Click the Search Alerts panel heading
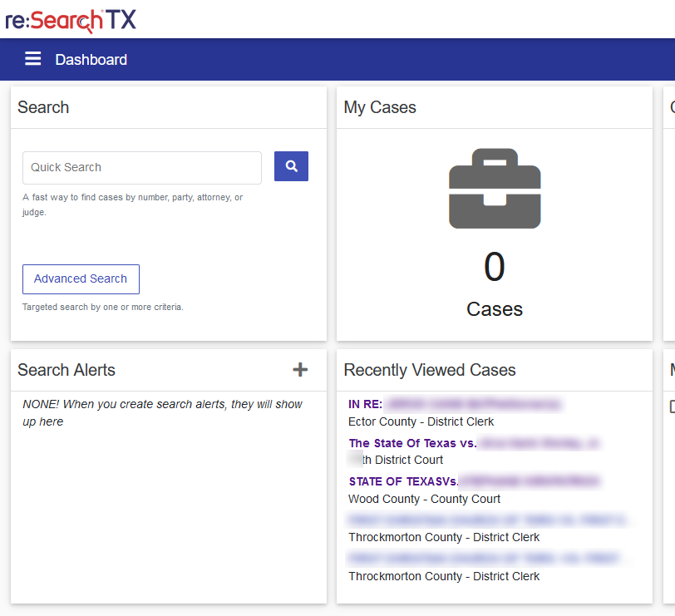 coord(67,370)
